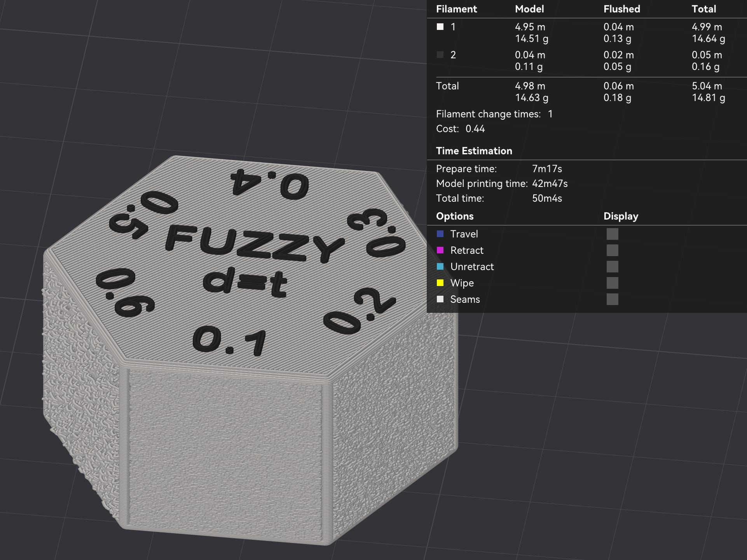Enable the Travel display checkbox

(x=612, y=234)
